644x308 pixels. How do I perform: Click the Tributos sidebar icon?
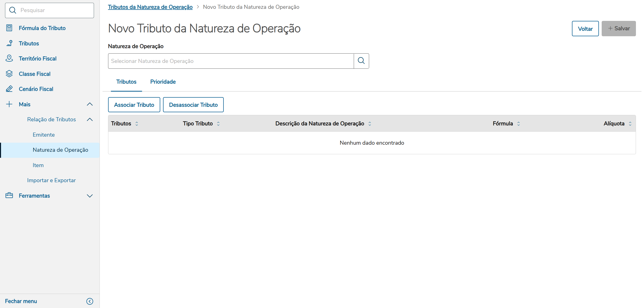(9, 43)
